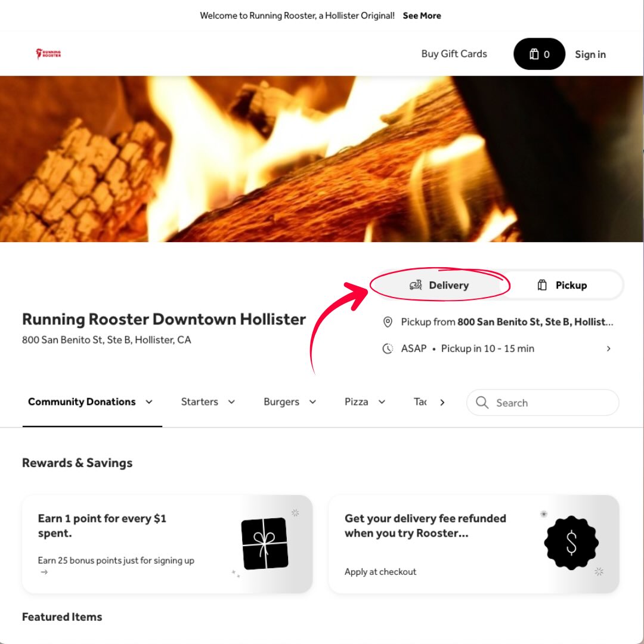Expand Community Donations chevron
This screenshot has width=644, height=644.
[x=149, y=402]
